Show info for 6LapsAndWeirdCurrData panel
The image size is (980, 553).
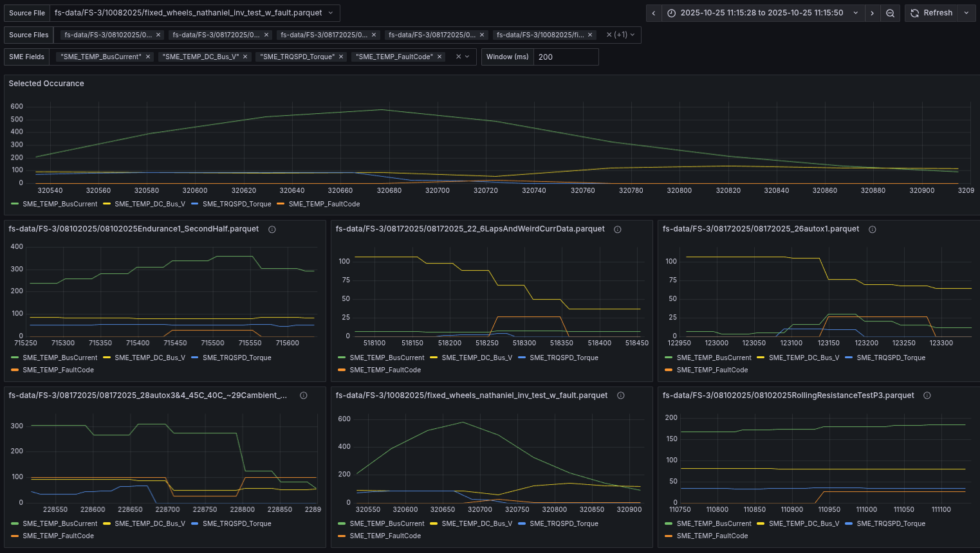click(617, 230)
